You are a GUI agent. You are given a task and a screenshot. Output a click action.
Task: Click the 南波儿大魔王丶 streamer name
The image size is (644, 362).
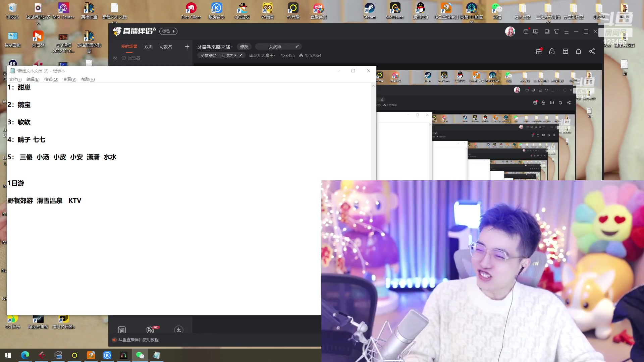pyautogui.click(x=262, y=55)
